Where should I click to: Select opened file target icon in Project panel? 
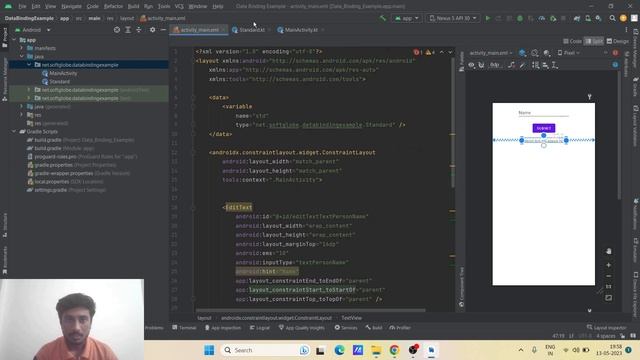117,30
